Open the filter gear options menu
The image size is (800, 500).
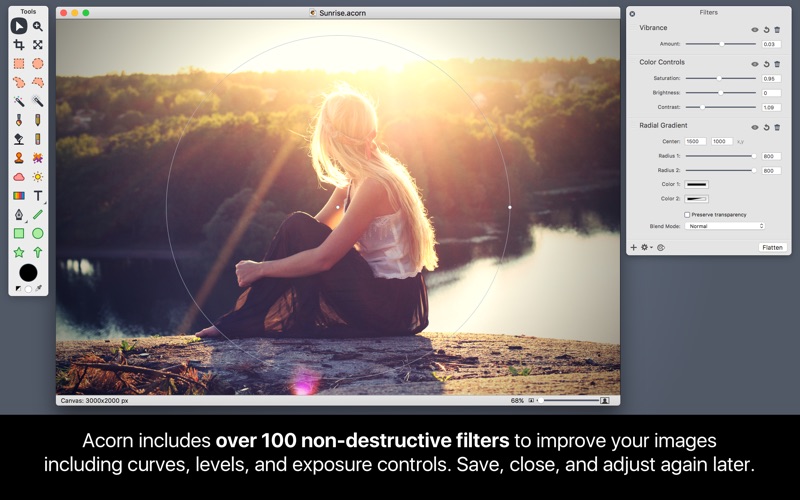[646, 247]
